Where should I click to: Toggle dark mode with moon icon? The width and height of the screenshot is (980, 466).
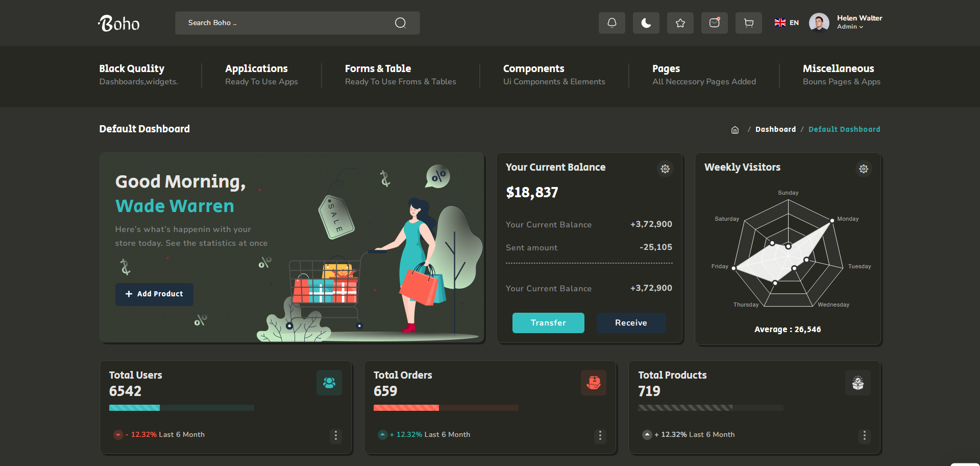pyautogui.click(x=646, y=23)
